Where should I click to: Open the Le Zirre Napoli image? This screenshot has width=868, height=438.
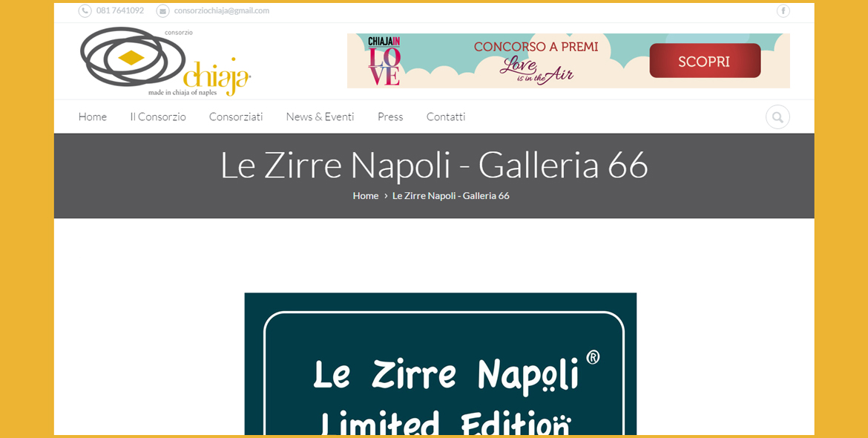click(x=441, y=364)
